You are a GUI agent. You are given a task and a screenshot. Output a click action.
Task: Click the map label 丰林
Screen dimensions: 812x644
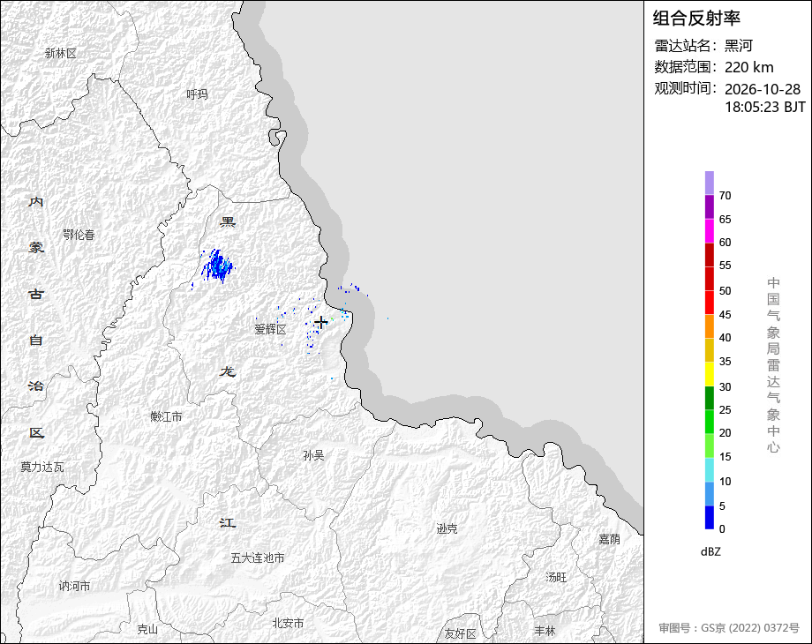[x=545, y=631]
